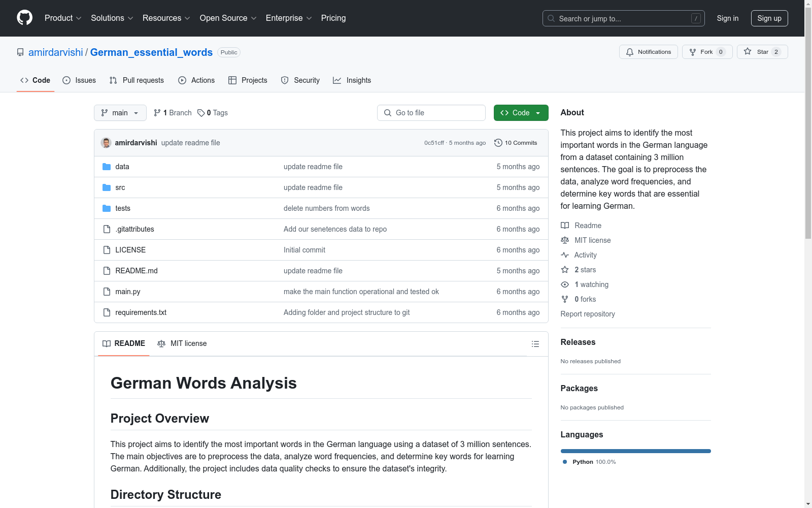
Task: Click the star icon to star repository
Action: pyautogui.click(x=748, y=51)
